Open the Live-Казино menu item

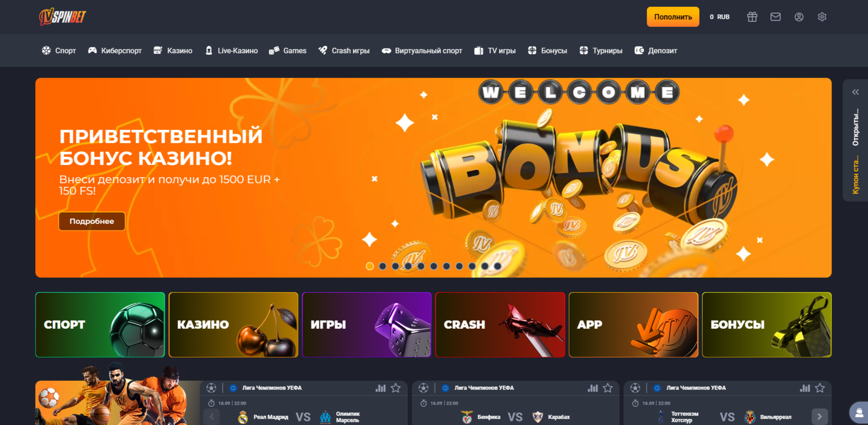[x=231, y=51]
